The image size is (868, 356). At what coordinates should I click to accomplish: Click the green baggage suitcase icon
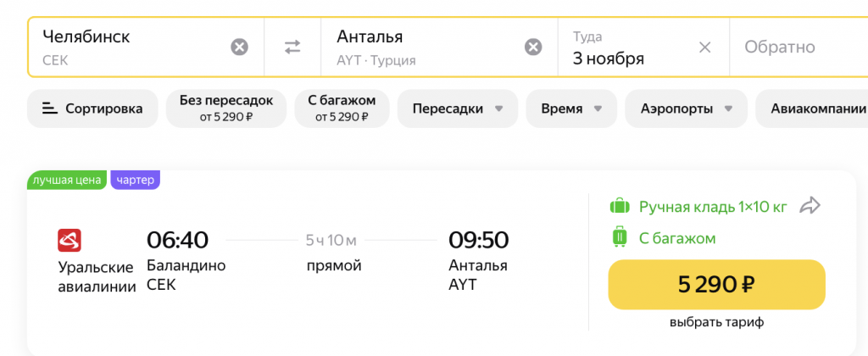(x=620, y=238)
